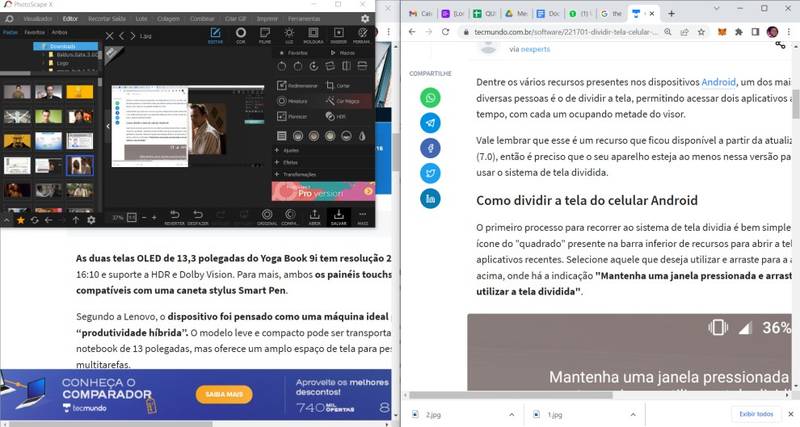Select the Downloads folder in PhotoScape tree
This screenshot has height=427, width=800.
point(66,46)
